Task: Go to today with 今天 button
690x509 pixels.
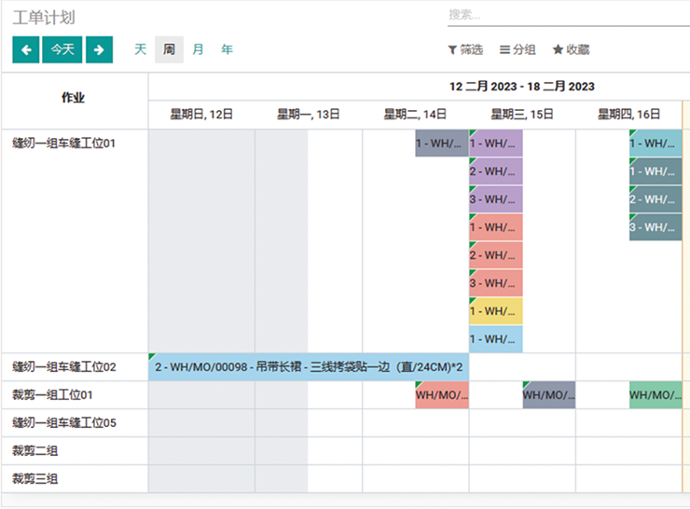Action: click(62, 49)
